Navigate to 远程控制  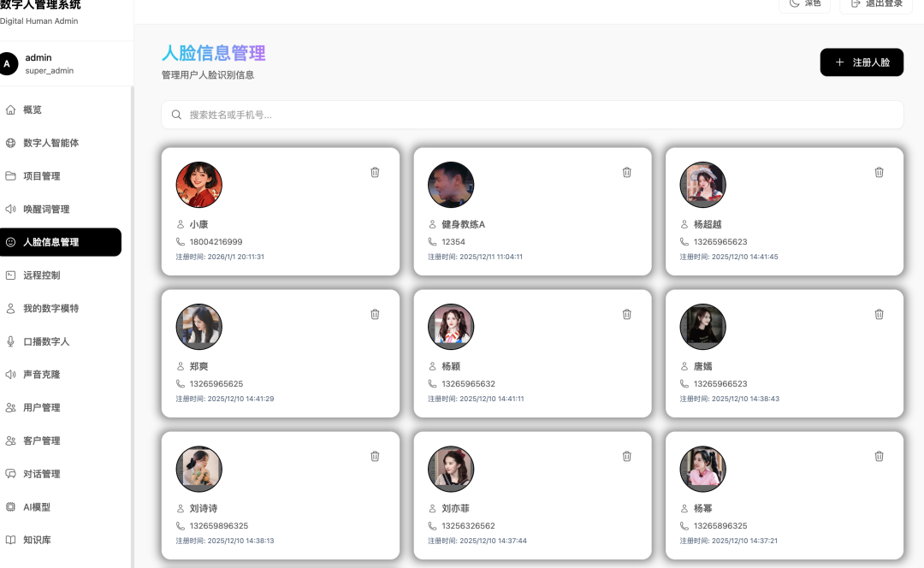click(61, 275)
